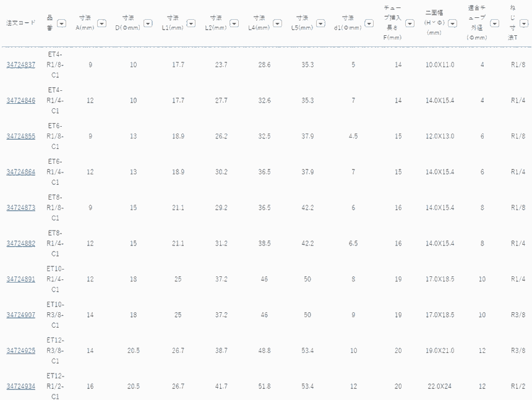
Task: Click the 寸法 L4(mm) dropdown arrow
Action: pos(278,23)
